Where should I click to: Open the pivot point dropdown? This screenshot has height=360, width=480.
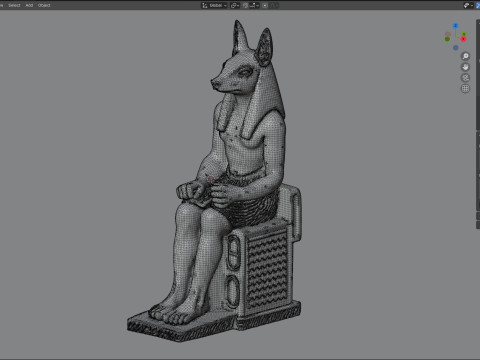(x=235, y=5)
